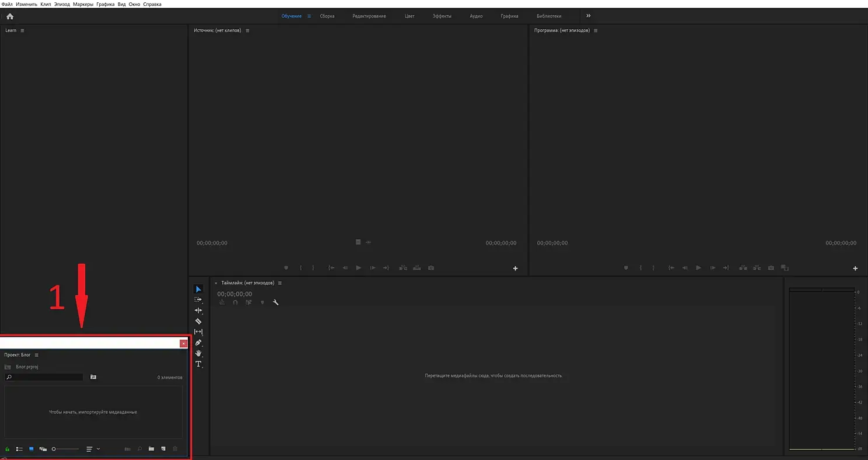Switch to the Цвет workspace

409,16
